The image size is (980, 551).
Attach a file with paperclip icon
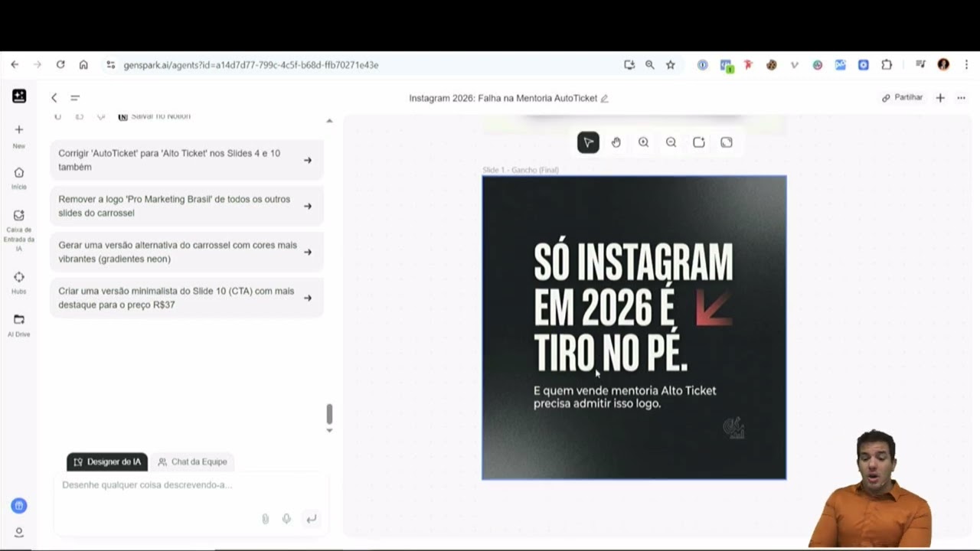coord(265,519)
